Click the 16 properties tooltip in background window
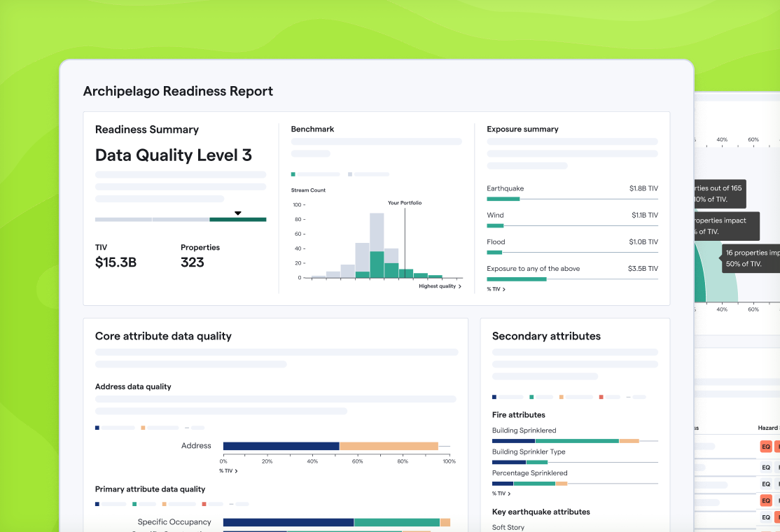Image resolution: width=780 pixels, height=532 pixels. coord(751,258)
